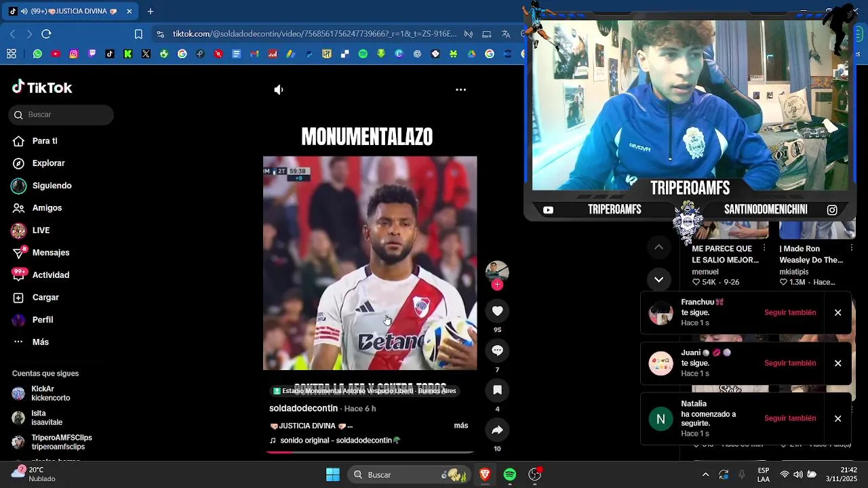Open the soldadodecontin creator avatar
This screenshot has height=488, width=868.
(497, 270)
